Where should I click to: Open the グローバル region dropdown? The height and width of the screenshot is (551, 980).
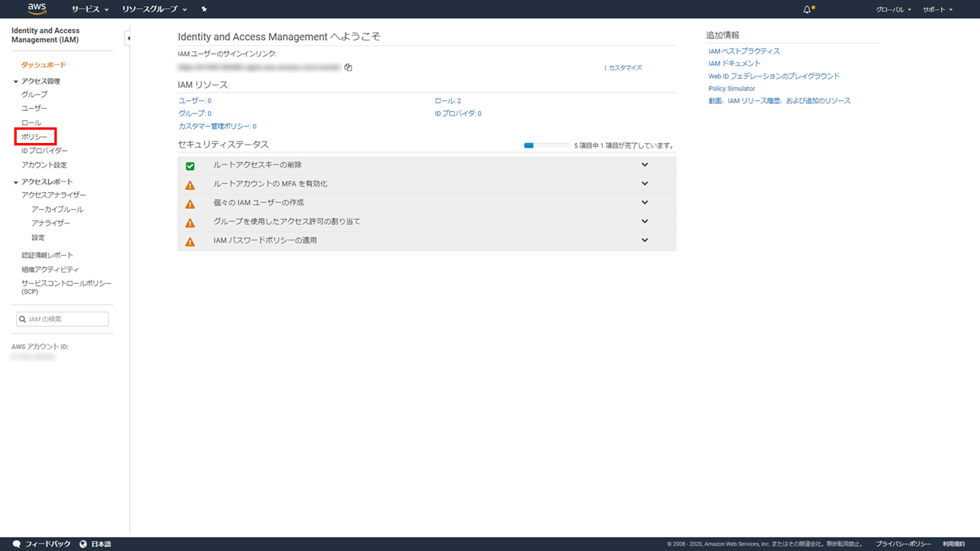pos(893,9)
